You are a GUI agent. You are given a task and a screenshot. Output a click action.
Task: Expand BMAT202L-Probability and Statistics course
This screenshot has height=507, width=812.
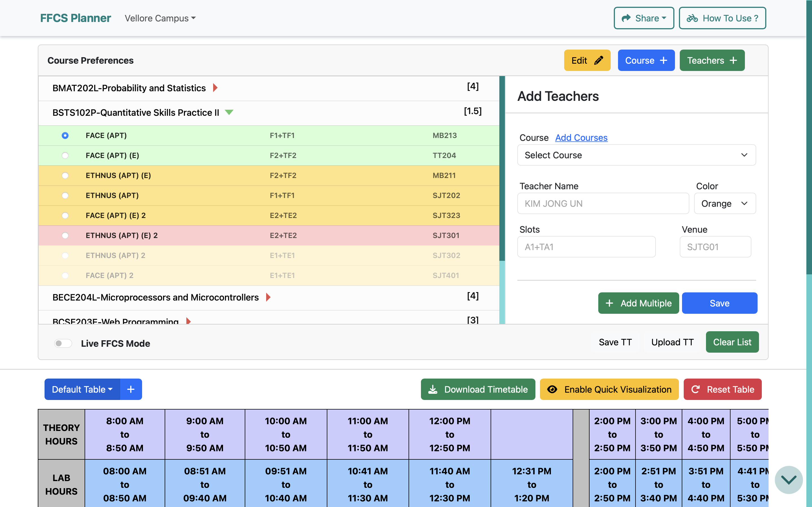tap(215, 88)
